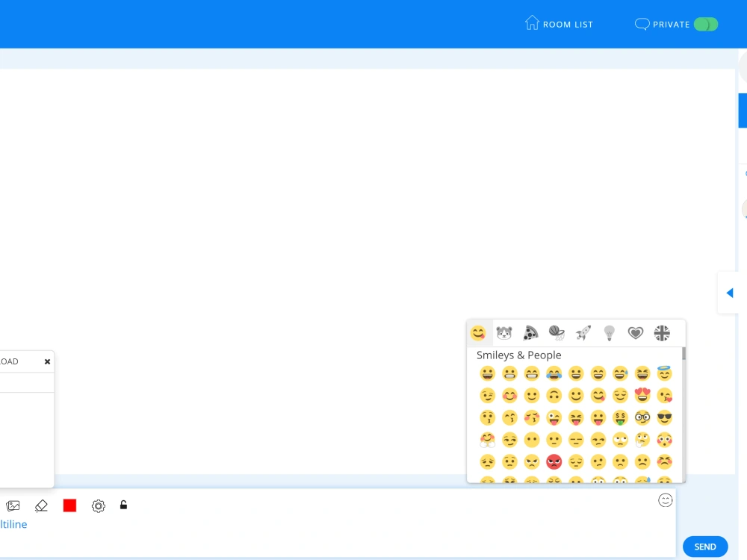The width and height of the screenshot is (747, 560).
Task: Insert the red angry face emoji
Action: 554,462
